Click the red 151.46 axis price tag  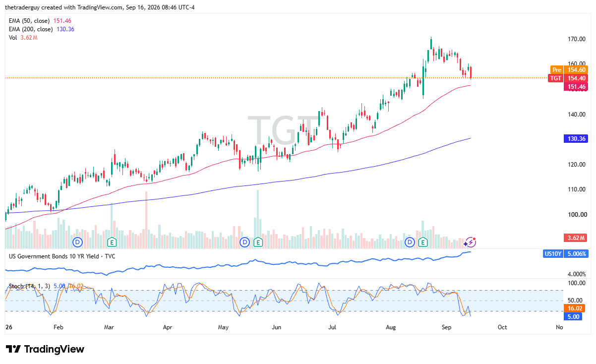pos(576,87)
